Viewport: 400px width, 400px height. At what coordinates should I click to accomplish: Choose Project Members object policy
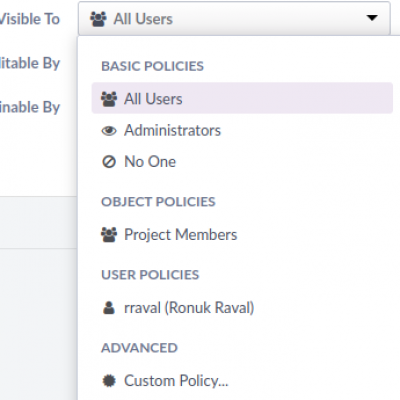(242, 235)
